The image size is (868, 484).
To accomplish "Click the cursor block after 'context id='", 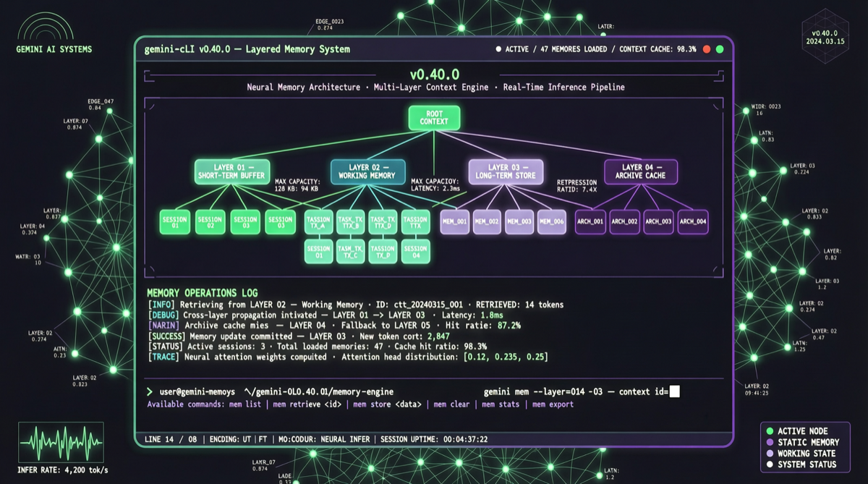I will pos(675,391).
